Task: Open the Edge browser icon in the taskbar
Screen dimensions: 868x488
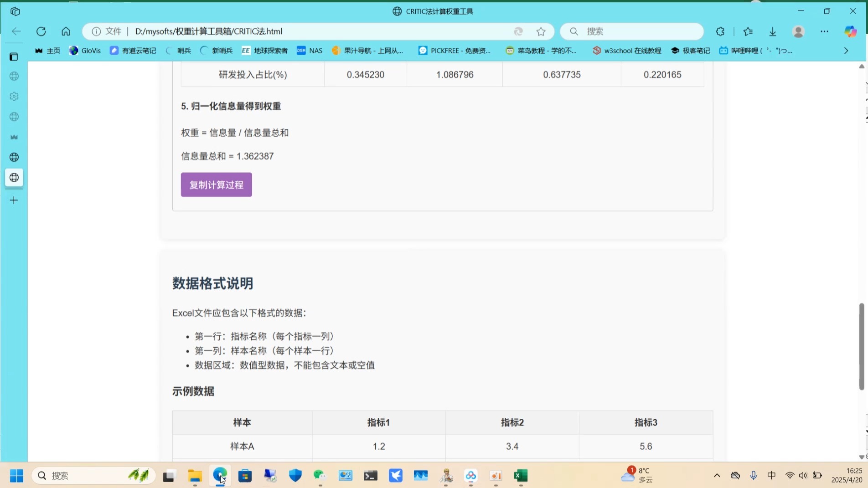Action: [220, 476]
